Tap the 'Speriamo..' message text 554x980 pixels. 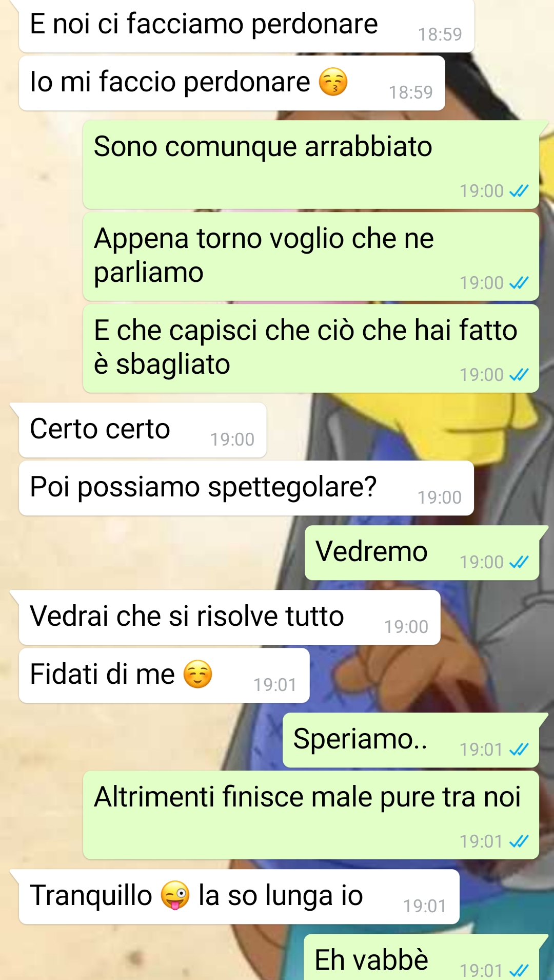pos(360,739)
